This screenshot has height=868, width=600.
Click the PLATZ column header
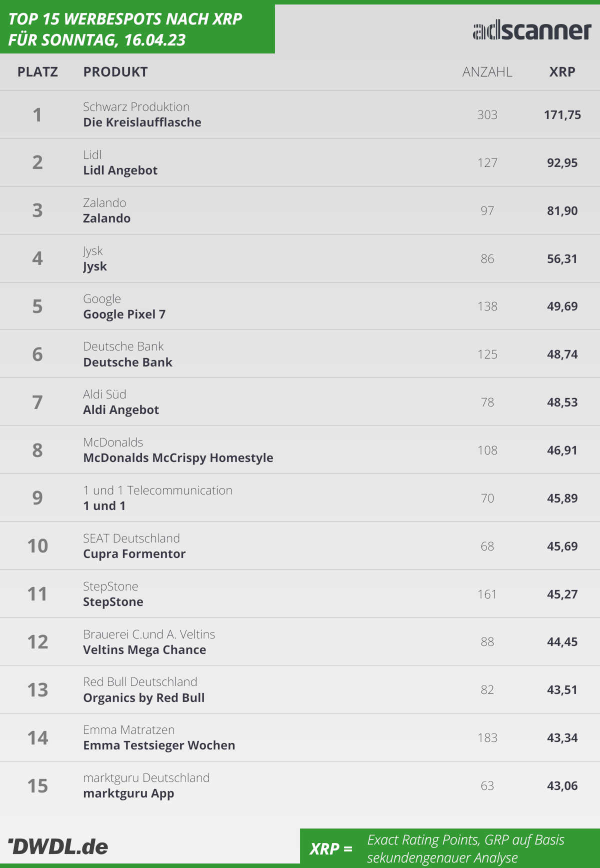pyautogui.click(x=37, y=72)
